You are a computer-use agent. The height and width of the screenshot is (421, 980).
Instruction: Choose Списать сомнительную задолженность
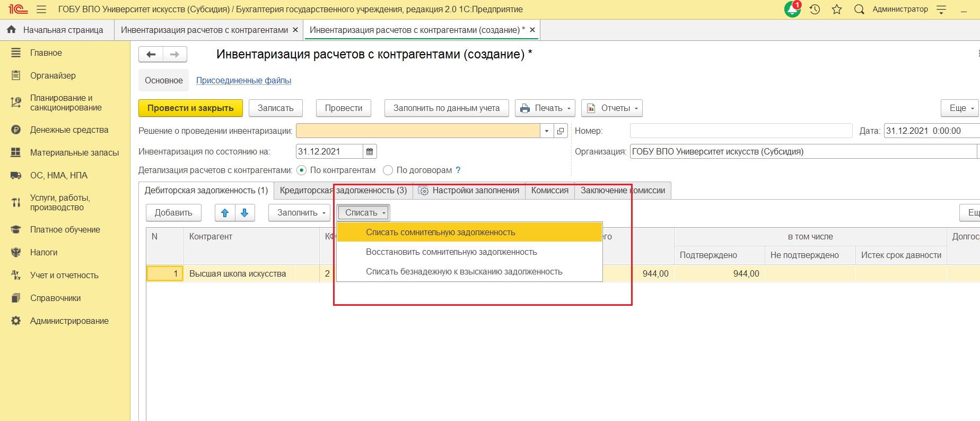470,233
